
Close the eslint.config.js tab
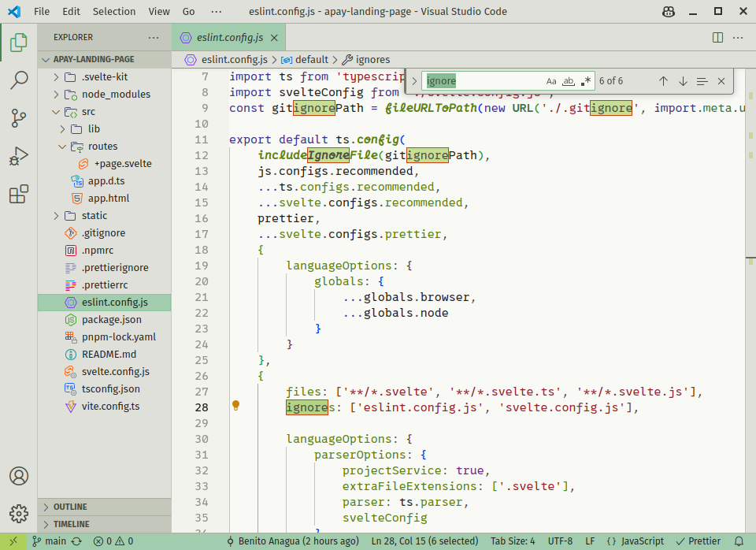(274, 38)
